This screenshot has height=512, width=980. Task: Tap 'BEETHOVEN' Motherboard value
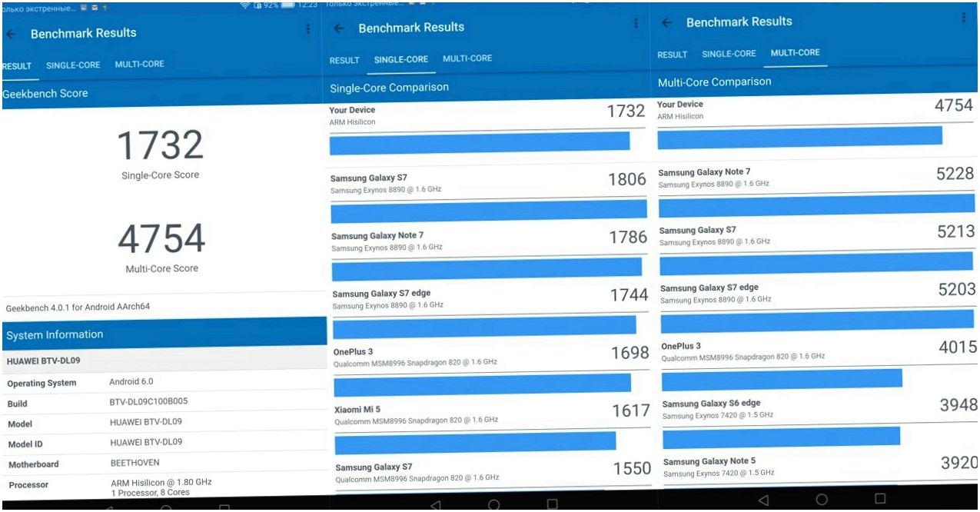coord(135,463)
